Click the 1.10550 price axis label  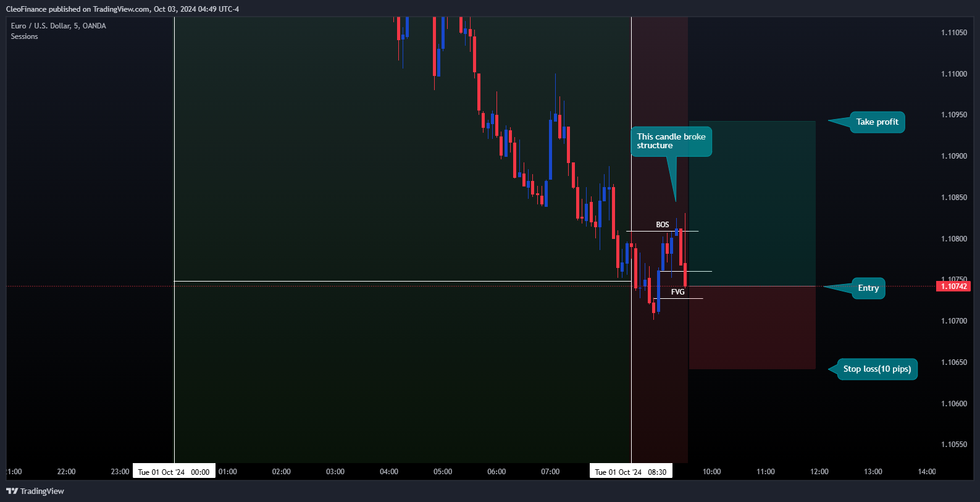click(954, 445)
